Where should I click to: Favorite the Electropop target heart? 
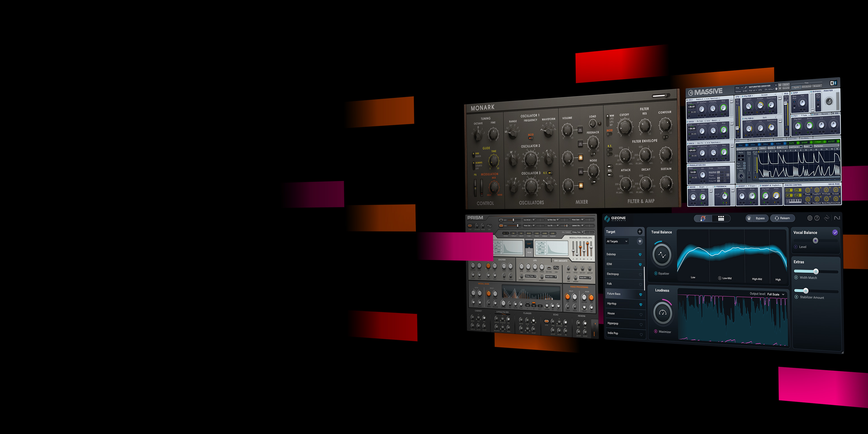[641, 274]
